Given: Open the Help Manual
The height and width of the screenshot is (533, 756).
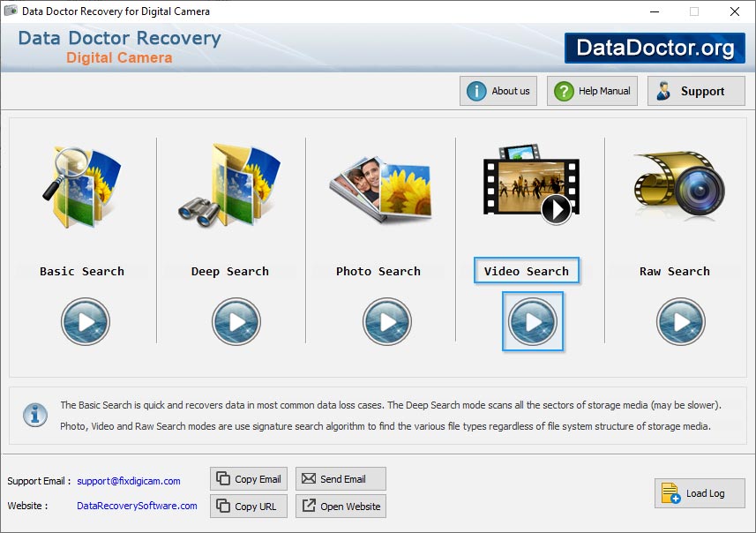Looking at the screenshot, I should [592, 91].
